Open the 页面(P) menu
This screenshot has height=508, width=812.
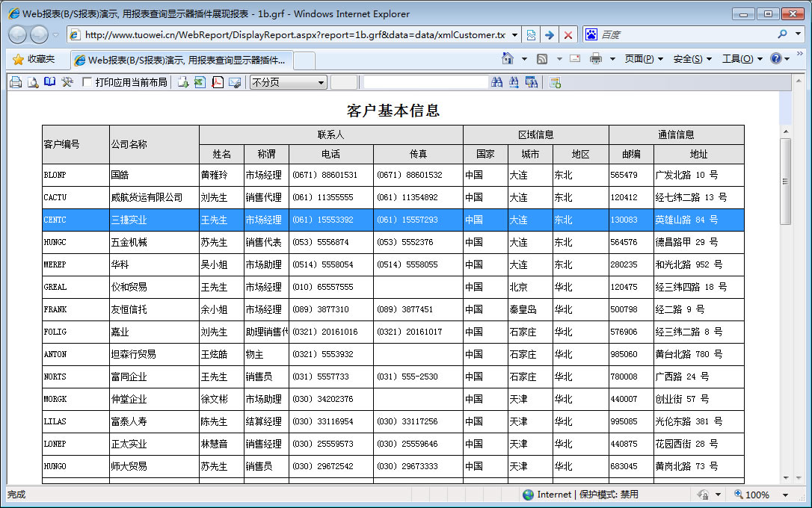coord(643,59)
